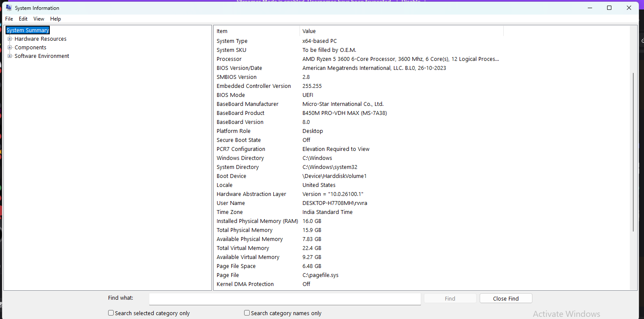
Task: Select the Time Zone item
Action: (x=230, y=212)
